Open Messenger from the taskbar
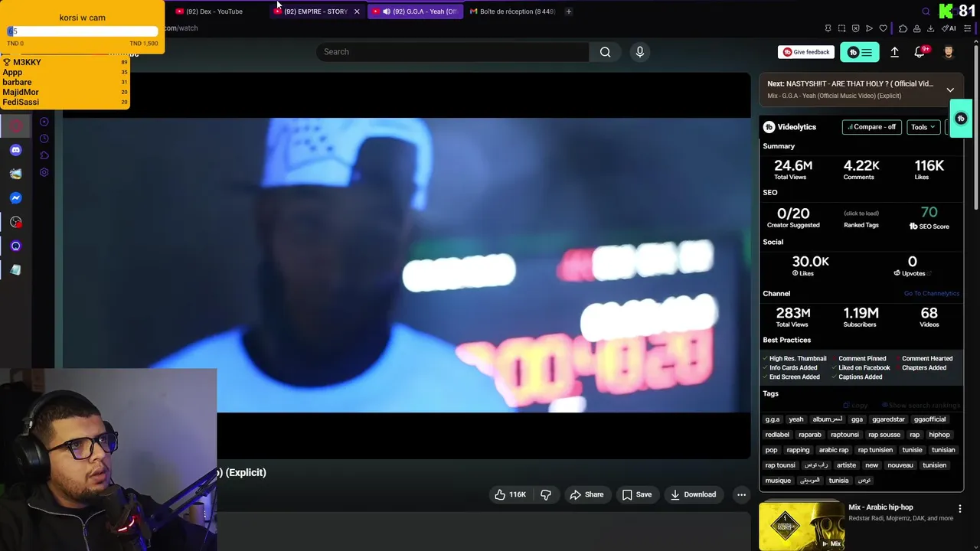 (x=16, y=198)
